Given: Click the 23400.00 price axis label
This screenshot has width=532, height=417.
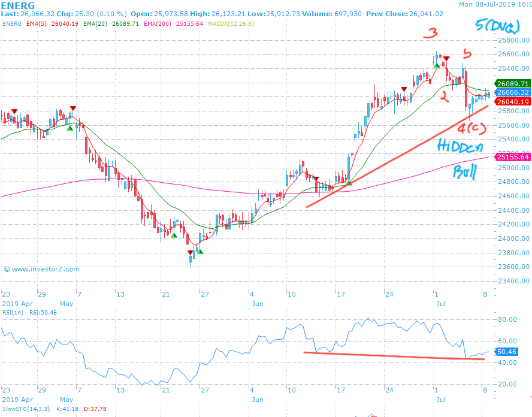Looking at the screenshot, I should coord(513,281).
